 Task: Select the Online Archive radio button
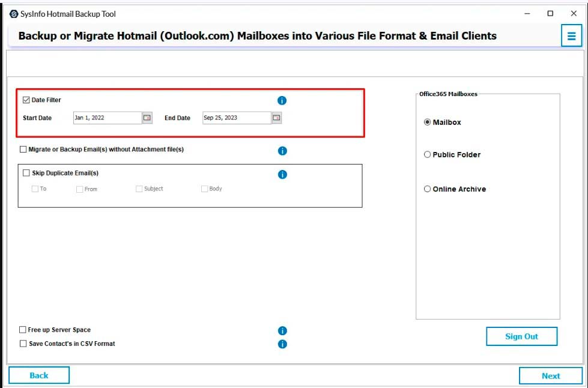pyautogui.click(x=427, y=189)
